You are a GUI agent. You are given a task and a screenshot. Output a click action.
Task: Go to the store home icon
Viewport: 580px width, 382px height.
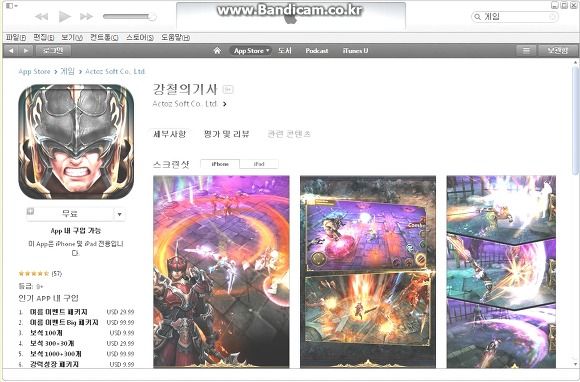(217, 50)
